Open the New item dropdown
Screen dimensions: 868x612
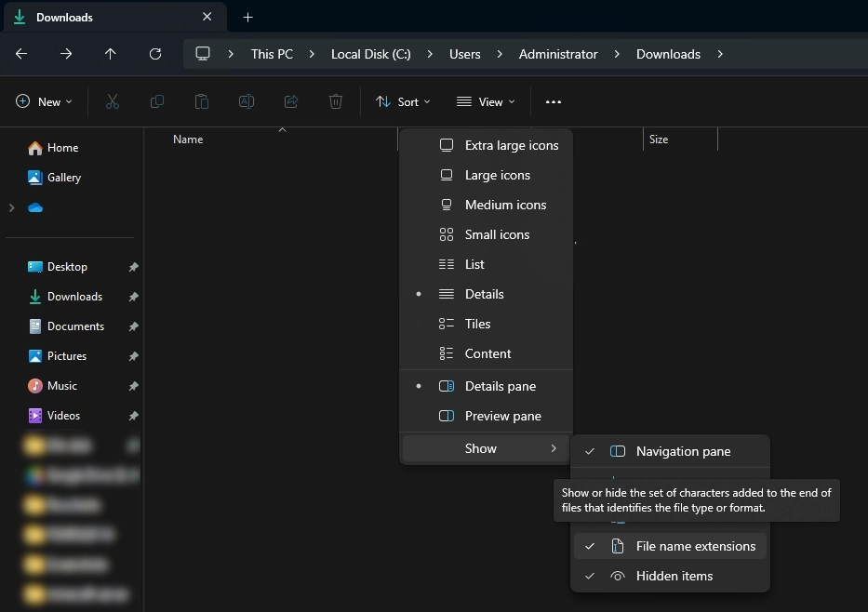pyautogui.click(x=44, y=102)
